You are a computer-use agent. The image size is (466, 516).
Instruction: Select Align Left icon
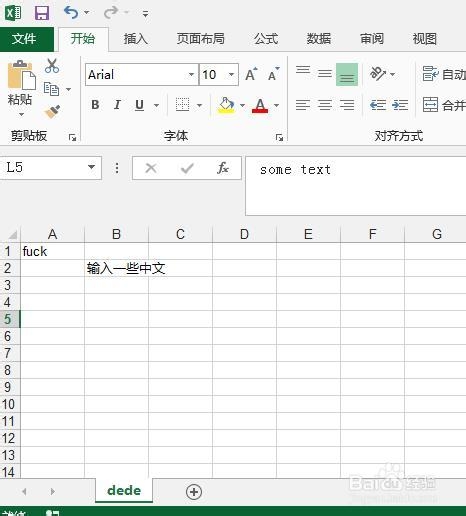[x=303, y=105]
